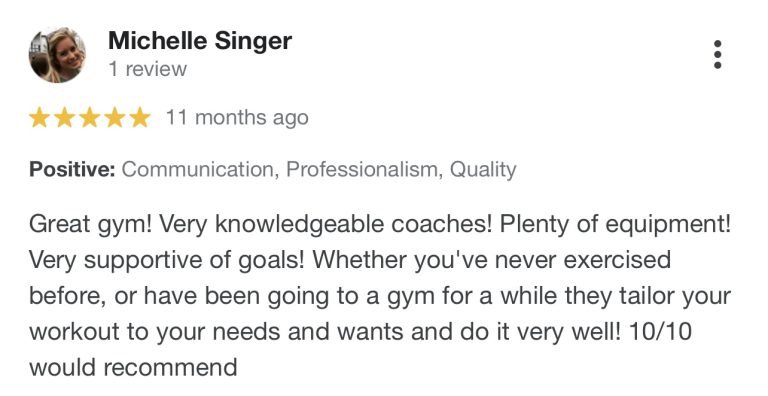Select the fifth gold star in the rating
Image resolution: width=768 pixels, height=396 pixels.
(x=140, y=118)
